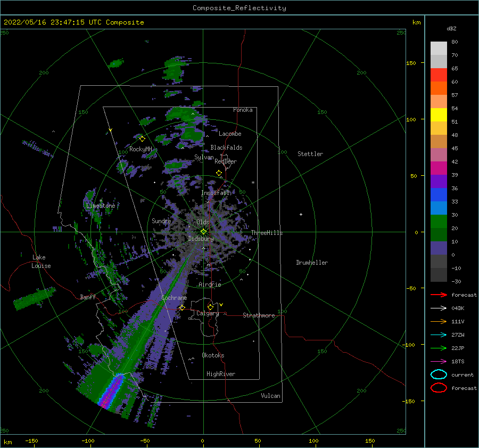Click the Composite_Reflectivity title
479x448 pixels.
(239, 8)
